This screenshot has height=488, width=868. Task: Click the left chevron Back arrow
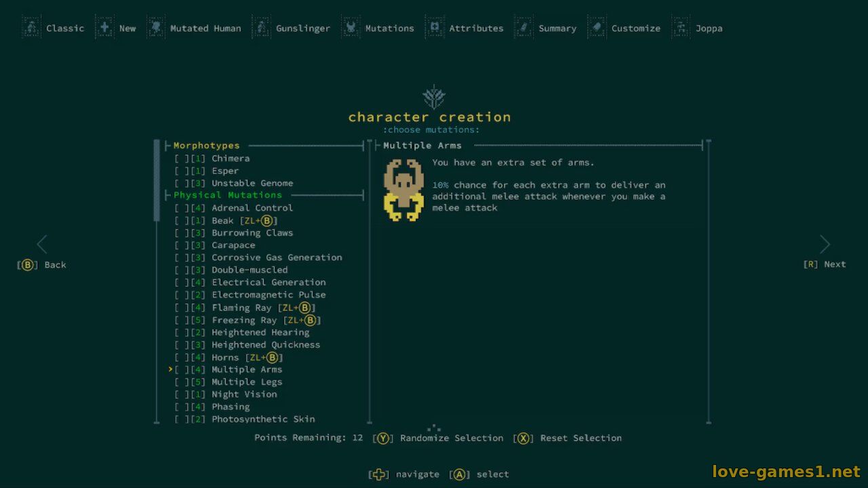[42, 245]
